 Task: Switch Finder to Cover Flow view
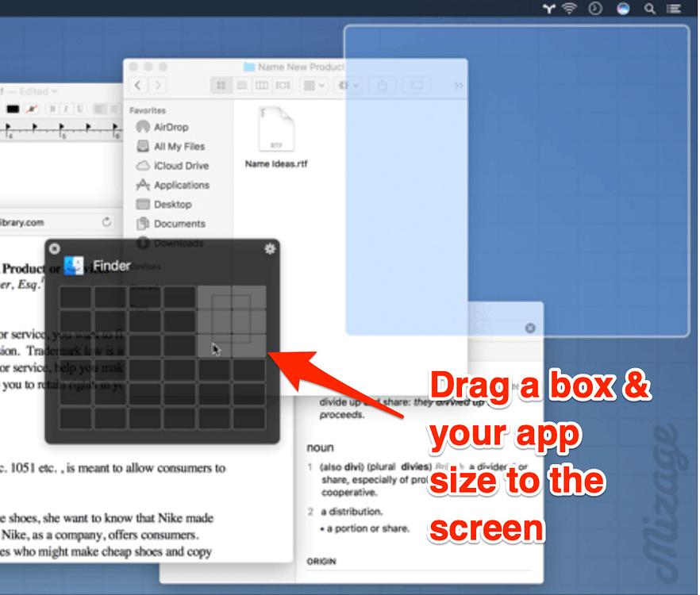pos(283,85)
